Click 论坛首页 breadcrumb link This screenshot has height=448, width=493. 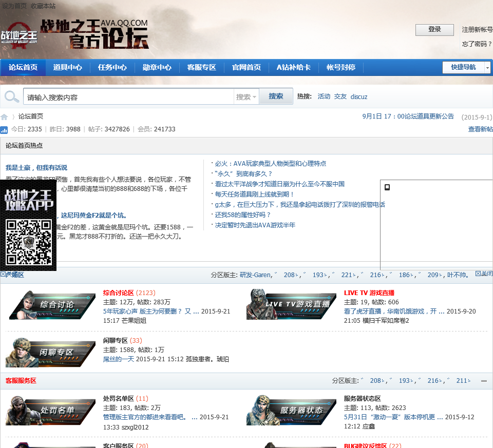point(30,116)
